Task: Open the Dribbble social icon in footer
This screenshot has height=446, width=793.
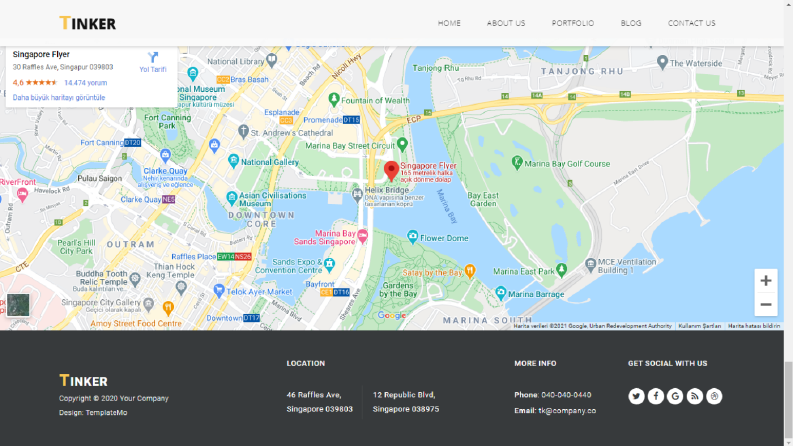Action: [714, 396]
